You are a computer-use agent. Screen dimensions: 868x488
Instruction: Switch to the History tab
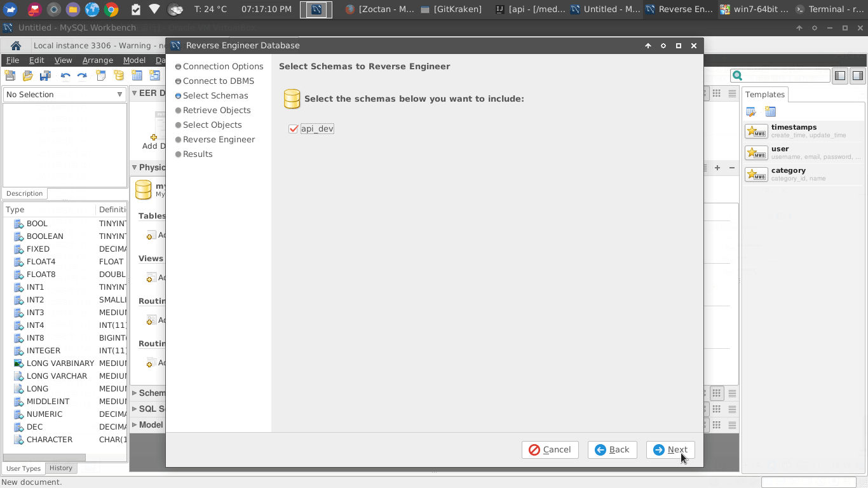(61, 468)
